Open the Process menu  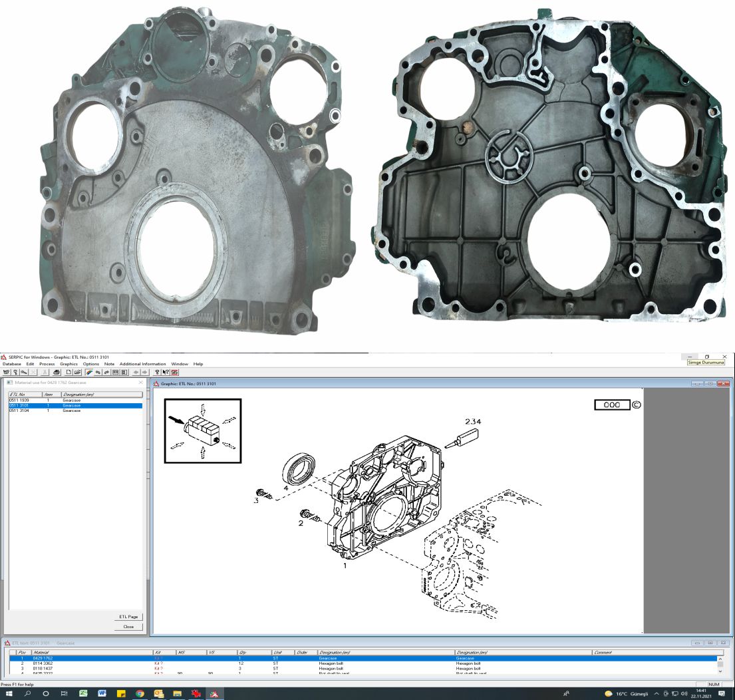pos(47,364)
